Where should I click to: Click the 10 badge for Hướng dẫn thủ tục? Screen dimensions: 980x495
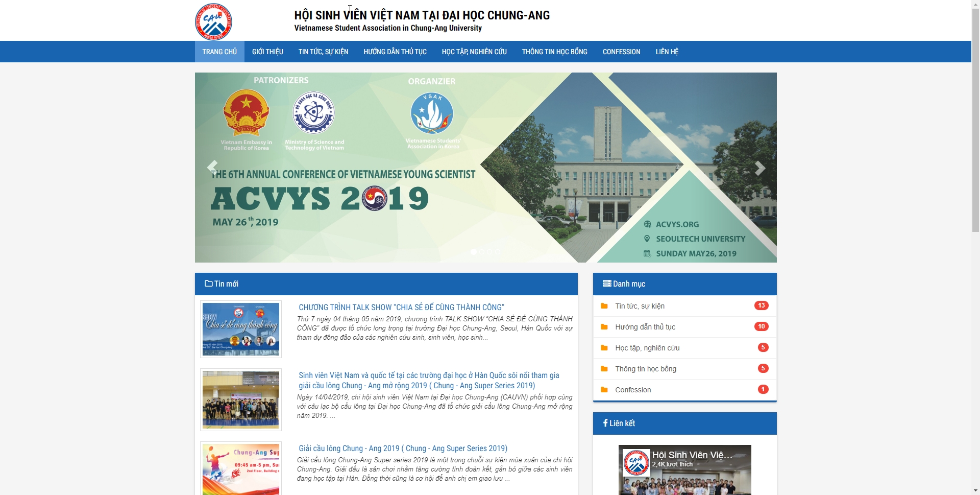[x=762, y=326]
